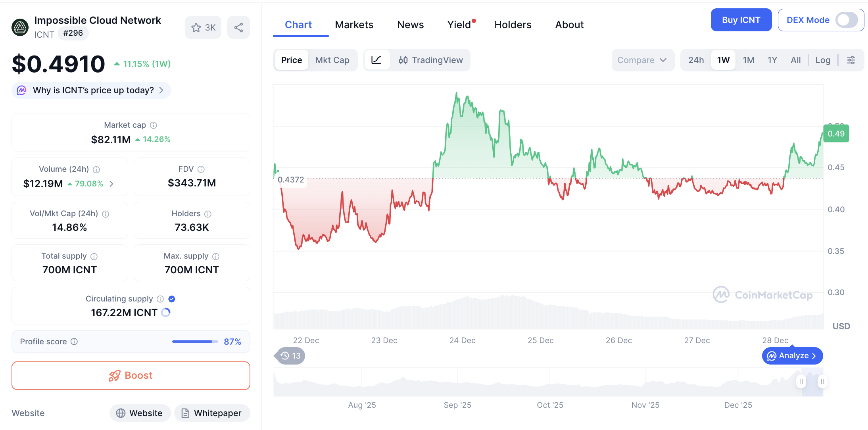
Task: Enable Log scale on chart
Action: (823, 60)
